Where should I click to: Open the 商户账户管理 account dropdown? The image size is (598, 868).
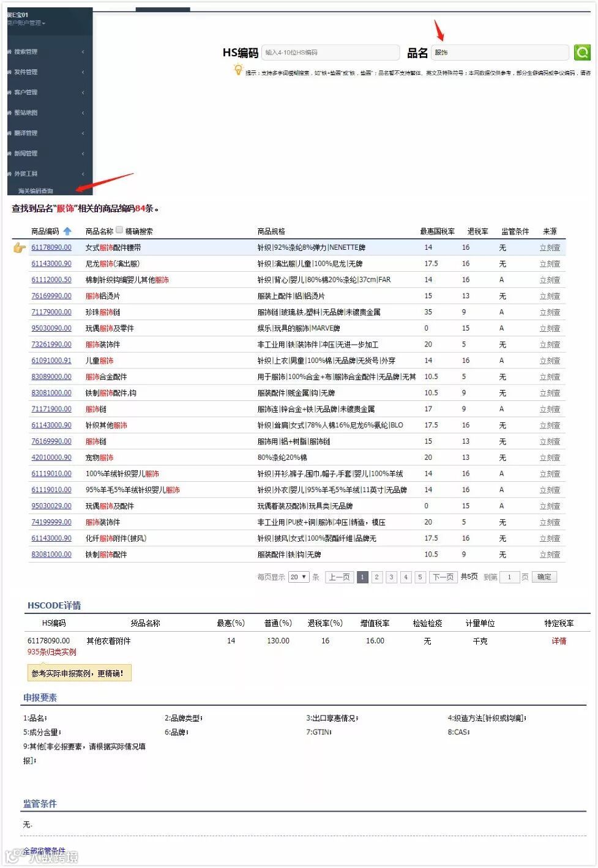coord(26,23)
